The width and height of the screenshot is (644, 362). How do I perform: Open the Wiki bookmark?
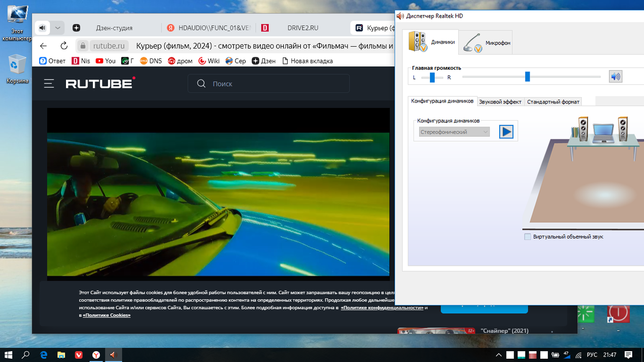[209, 61]
